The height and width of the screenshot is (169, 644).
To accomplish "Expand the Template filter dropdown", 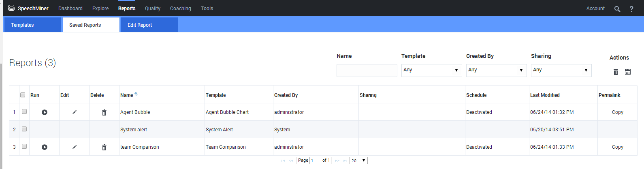I will point(431,70).
